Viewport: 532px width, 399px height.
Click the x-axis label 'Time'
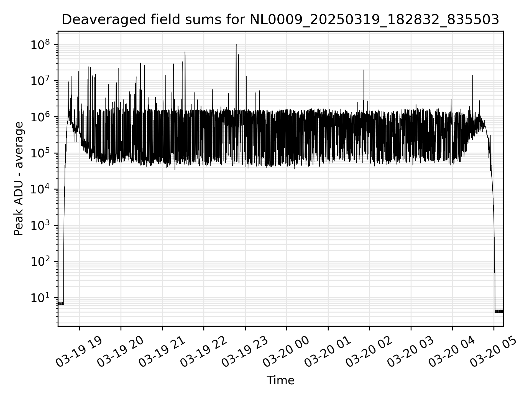[280, 380]
